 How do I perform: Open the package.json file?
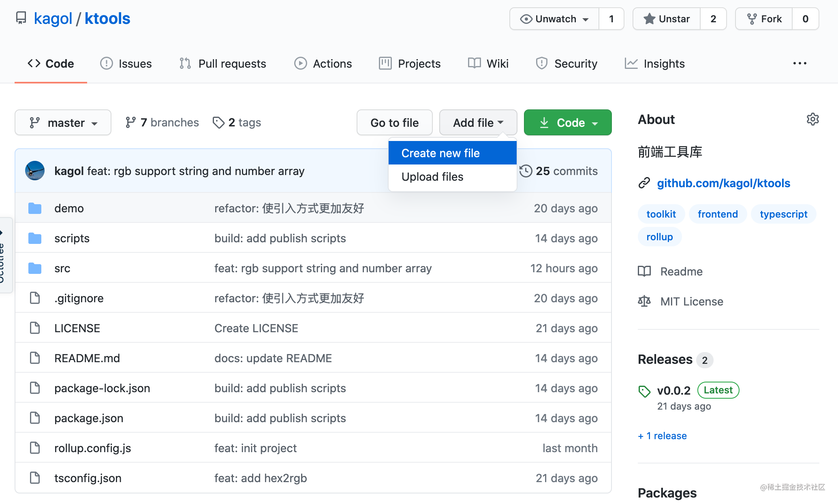point(89,418)
